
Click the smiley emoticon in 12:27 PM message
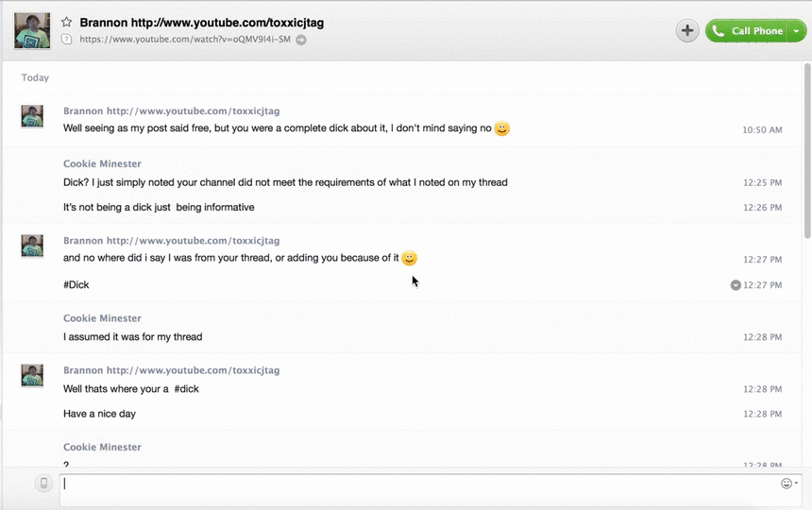(x=409, y=258)
